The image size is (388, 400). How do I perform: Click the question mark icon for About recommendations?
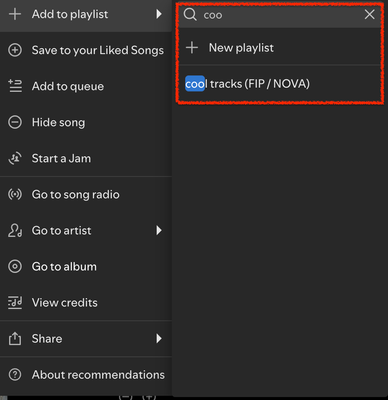[x=15, y=375]
